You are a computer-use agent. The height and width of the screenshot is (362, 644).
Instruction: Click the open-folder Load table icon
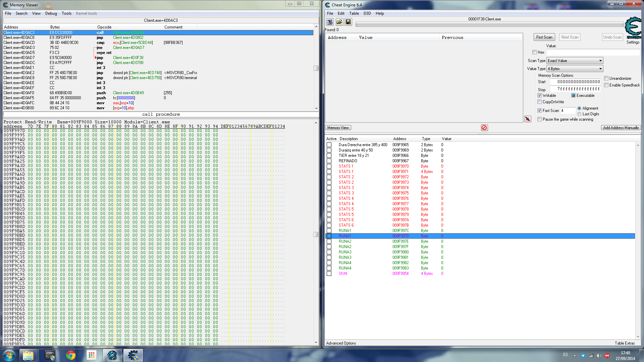coord(339,22)
